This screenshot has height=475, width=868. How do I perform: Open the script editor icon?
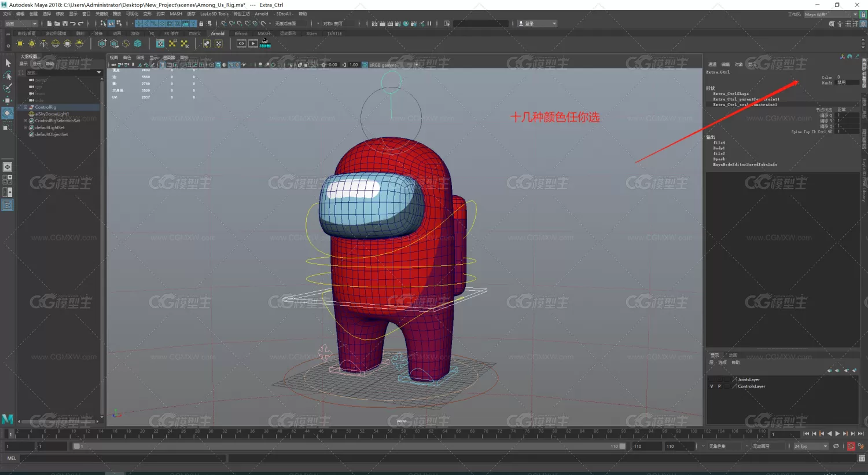click(861, 458)
